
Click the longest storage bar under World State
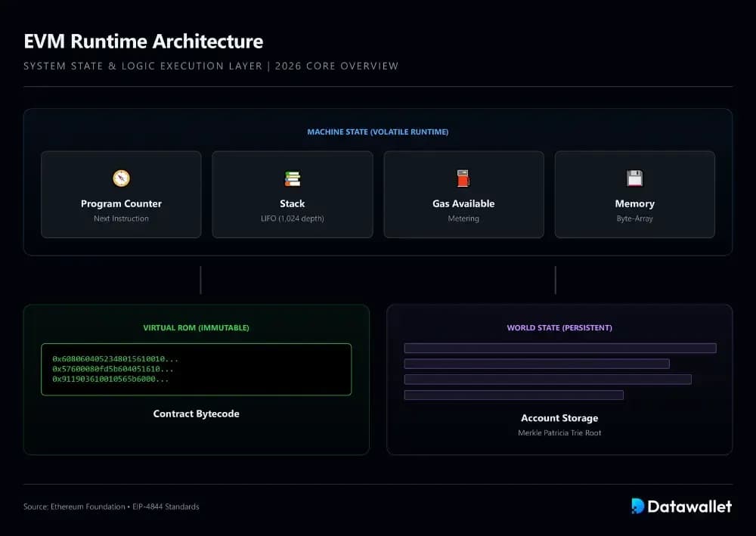point(561,348)
